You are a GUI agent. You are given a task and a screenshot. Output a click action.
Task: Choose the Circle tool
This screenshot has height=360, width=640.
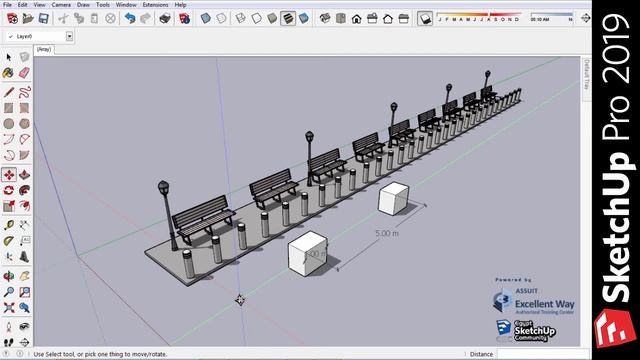pyautogui.click(x=9, y=123)
